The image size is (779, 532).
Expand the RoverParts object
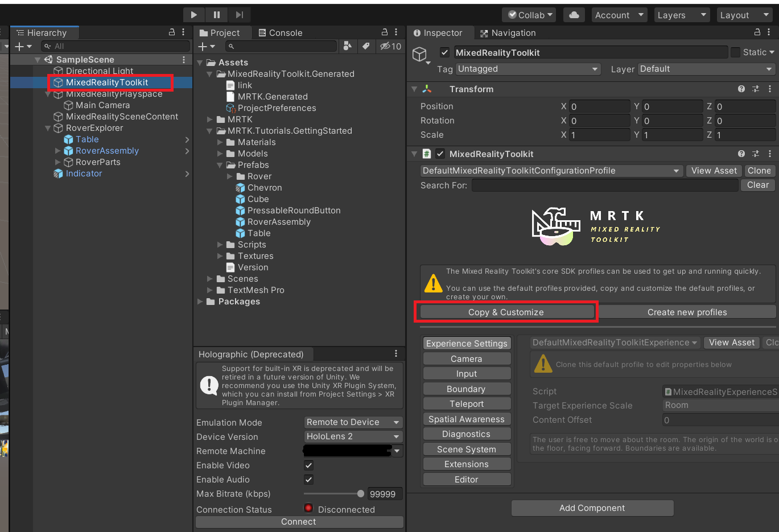(57, 162)
